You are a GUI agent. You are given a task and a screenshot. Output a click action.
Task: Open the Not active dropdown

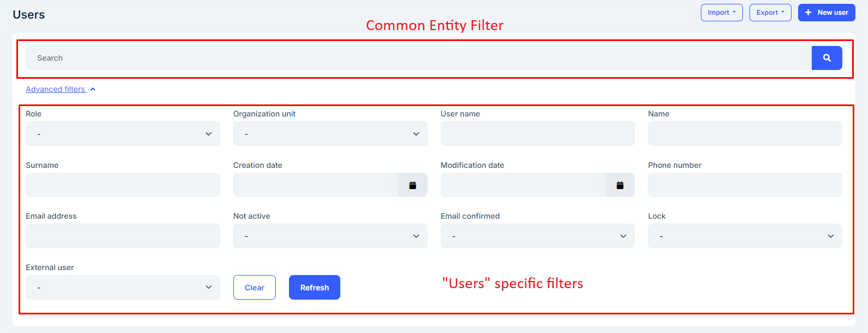pyautogui.click(x=330, y=236)
